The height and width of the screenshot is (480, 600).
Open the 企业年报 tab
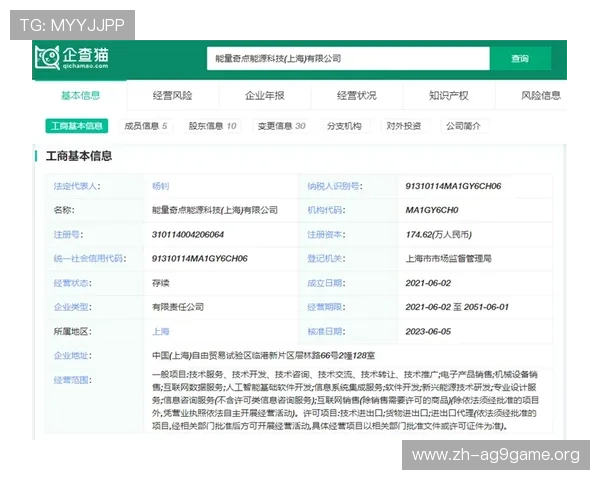tap(264, 95)
